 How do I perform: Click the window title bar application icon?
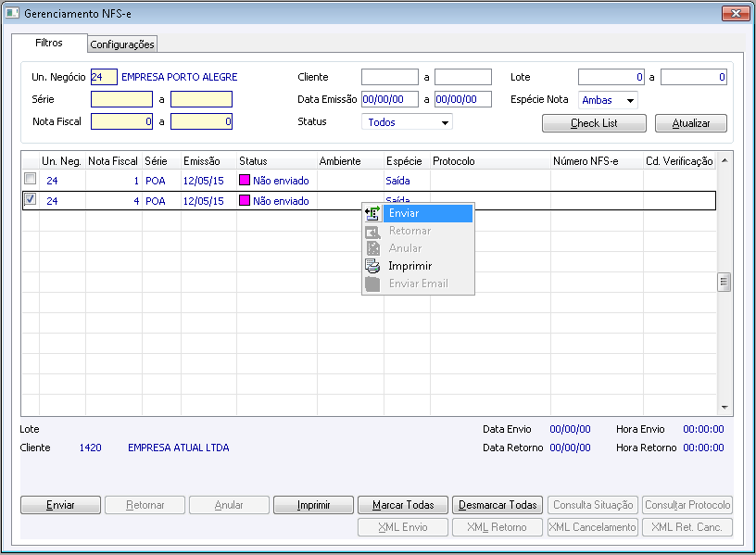tap(12, 13)
